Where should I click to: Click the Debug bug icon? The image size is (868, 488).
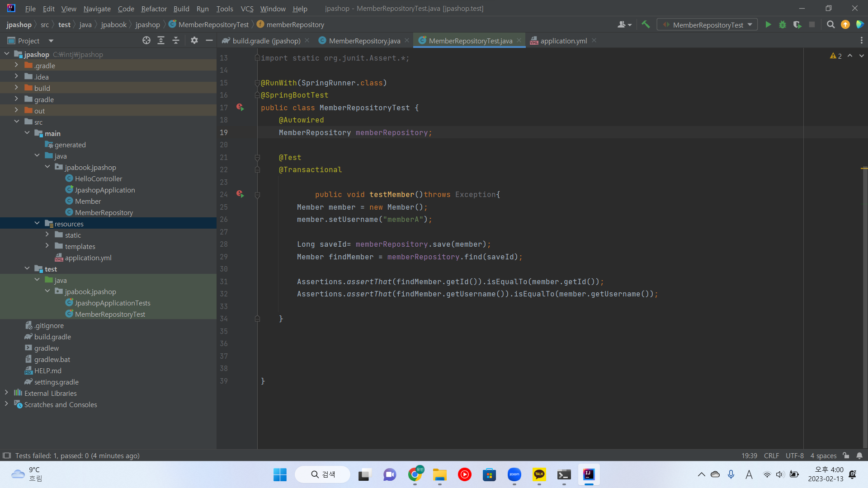(783, 25)
